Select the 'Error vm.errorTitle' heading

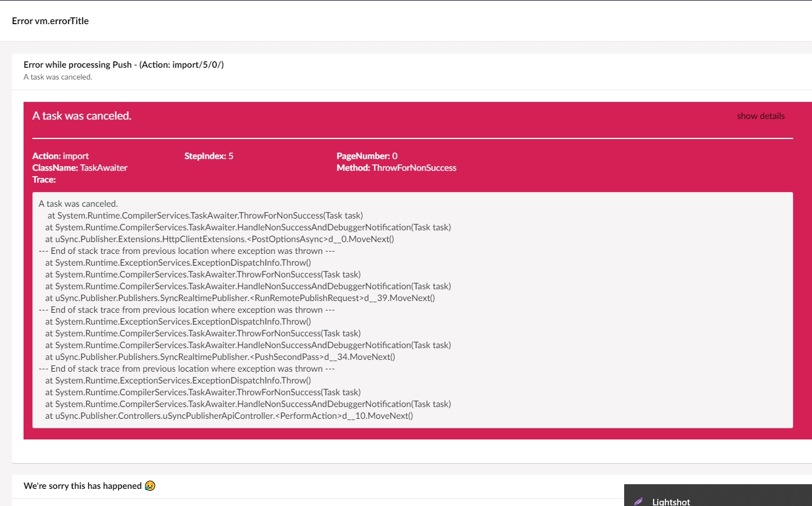pos(50,21)
